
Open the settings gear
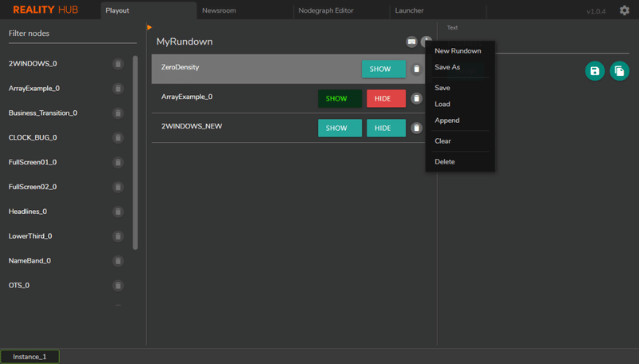pos(625,10)
